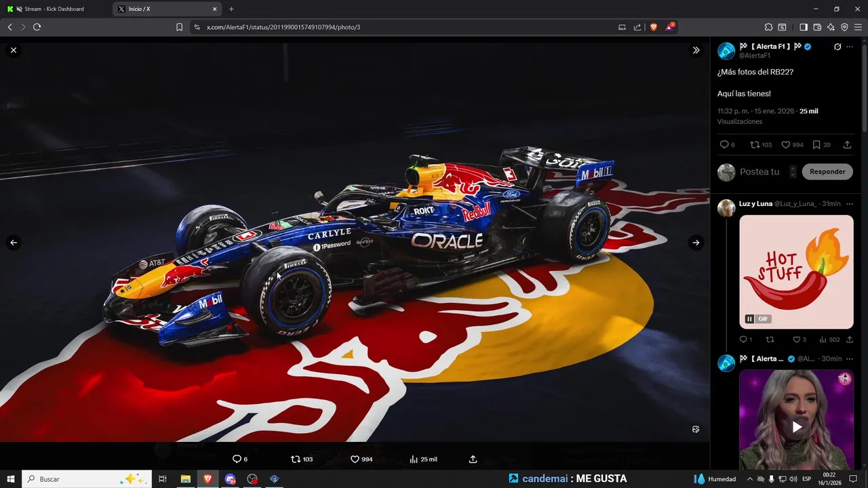Viewport: 868px width, 488px height.
Task: Open Alerta F1 profile avatar in header
Action: (726, 51)
